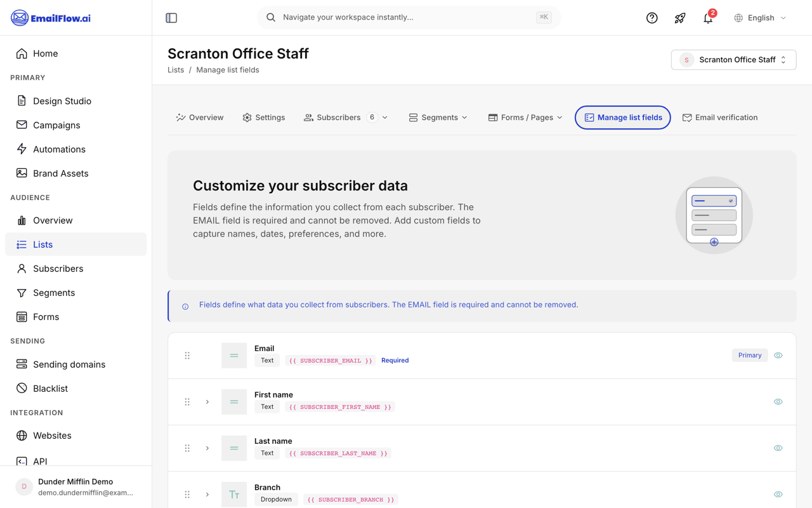Click drag handle of Last name row
Viewport: 812px width, 508px height.
coord(187,448)
